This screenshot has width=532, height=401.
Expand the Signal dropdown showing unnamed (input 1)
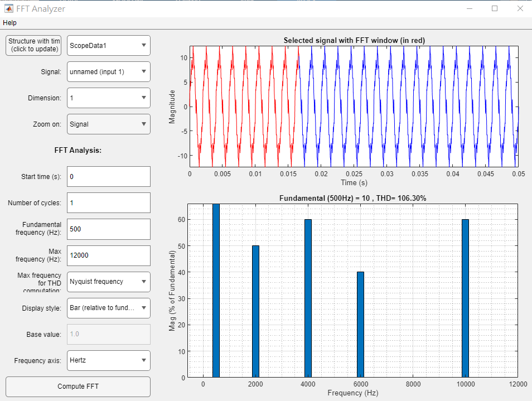click(x=109, y=71)
